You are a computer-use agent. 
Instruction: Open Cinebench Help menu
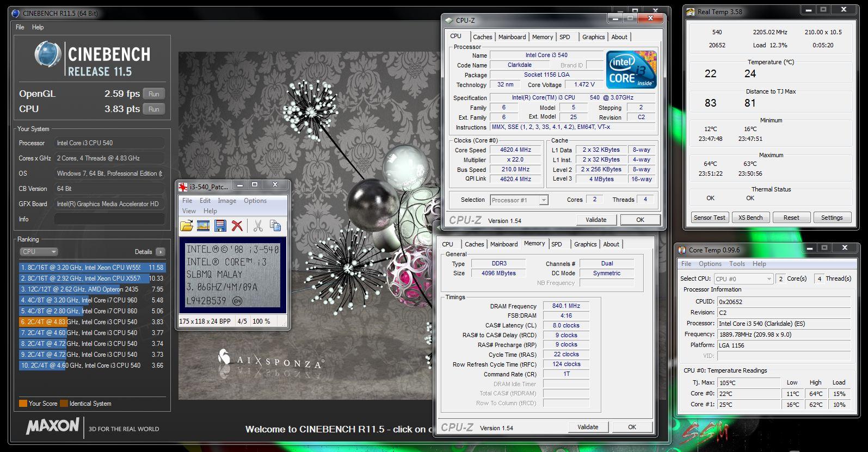38,27
